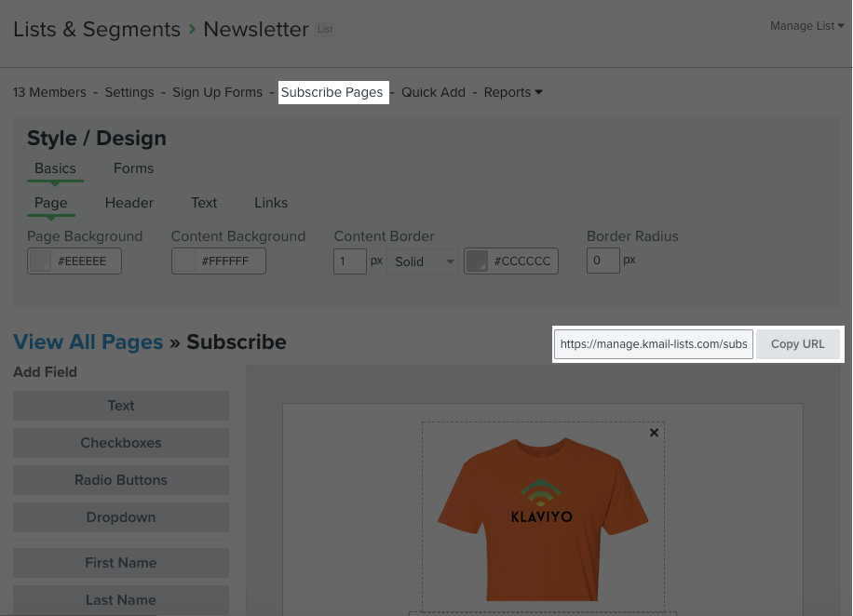Open the list Settings tab
The image size is (853, 616).
tap(129, 92)
